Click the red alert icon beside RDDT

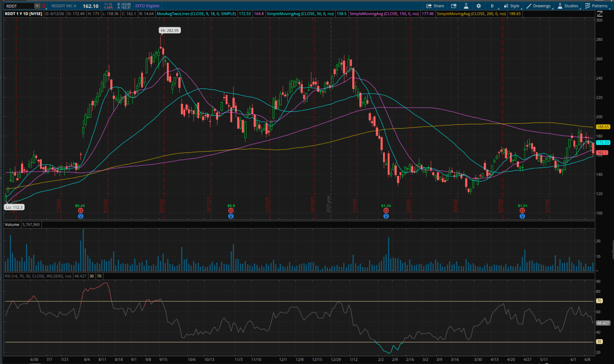44,6
